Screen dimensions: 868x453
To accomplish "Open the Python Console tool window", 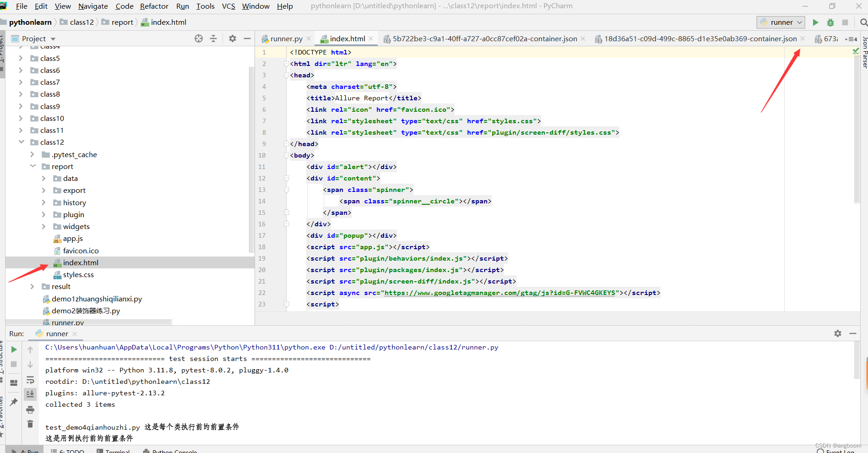I will click(x=170, y=451).
